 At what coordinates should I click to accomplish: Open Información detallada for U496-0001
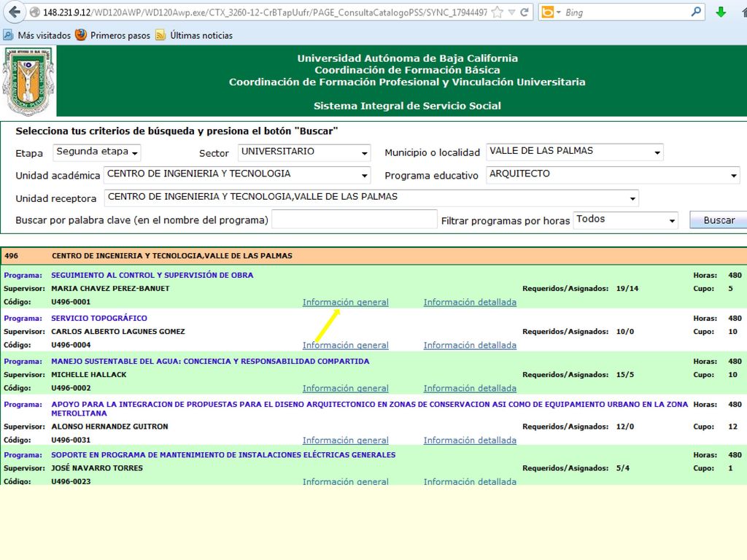click(470, 302)
